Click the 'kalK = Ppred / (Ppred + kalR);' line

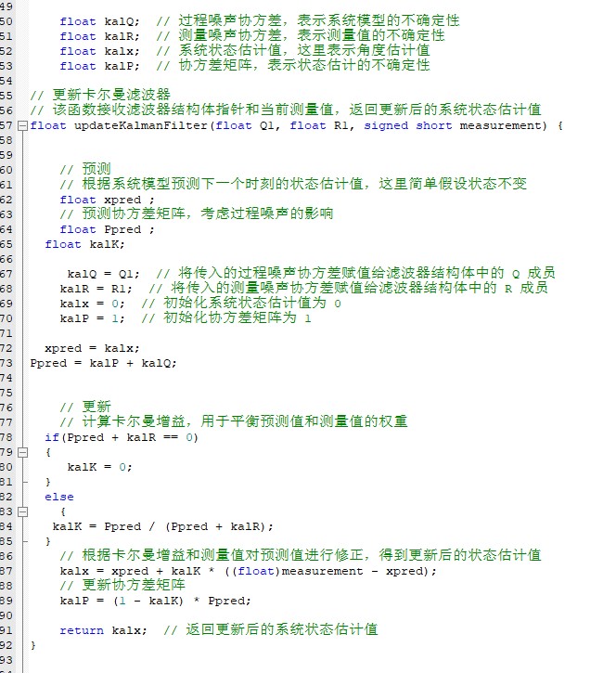point(162,526)
